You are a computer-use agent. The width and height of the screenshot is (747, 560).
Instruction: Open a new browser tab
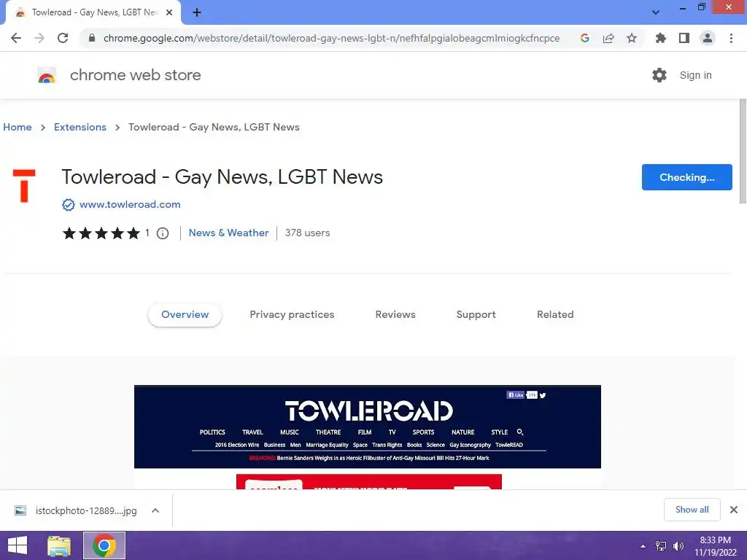(197, 13)
